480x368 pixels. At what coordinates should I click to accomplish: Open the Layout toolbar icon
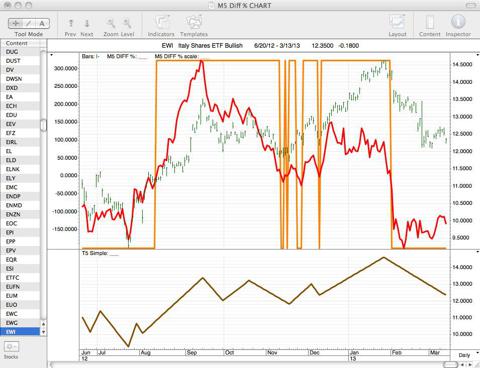[397, 23]
